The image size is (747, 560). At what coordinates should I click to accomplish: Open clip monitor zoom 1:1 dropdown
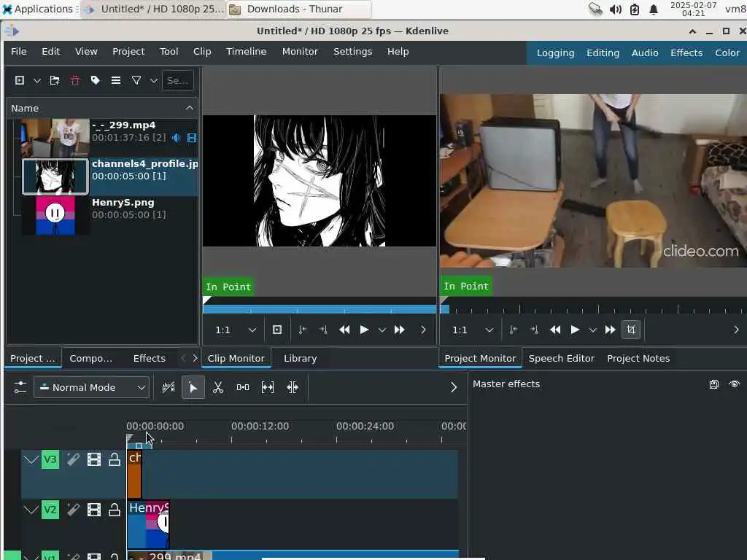(236, 330)
